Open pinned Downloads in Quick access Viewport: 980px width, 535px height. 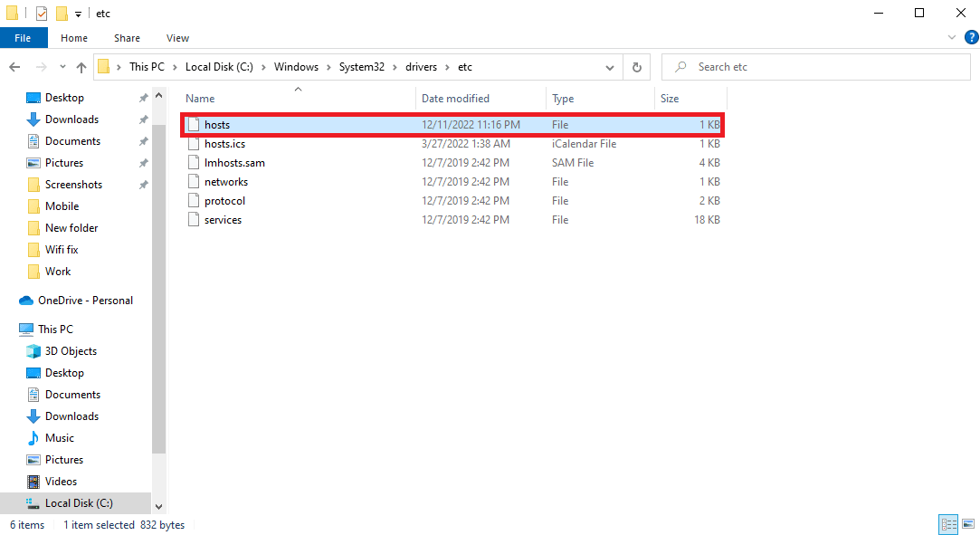point(71,119)
